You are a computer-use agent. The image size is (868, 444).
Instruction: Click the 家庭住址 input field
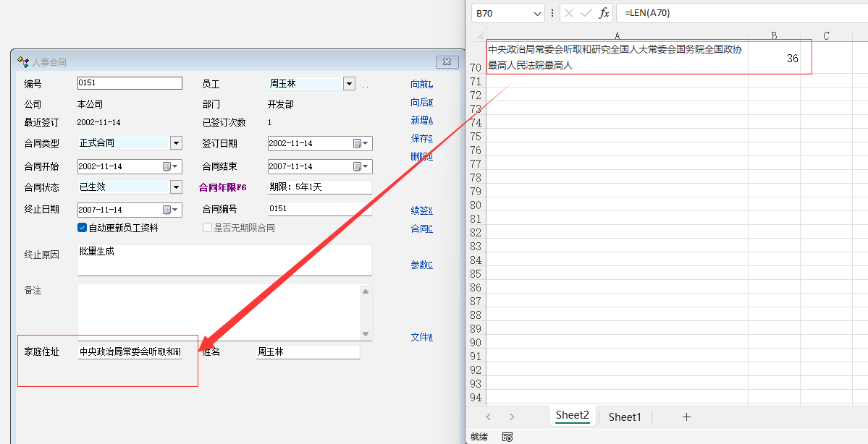click(x=130, y=352)
